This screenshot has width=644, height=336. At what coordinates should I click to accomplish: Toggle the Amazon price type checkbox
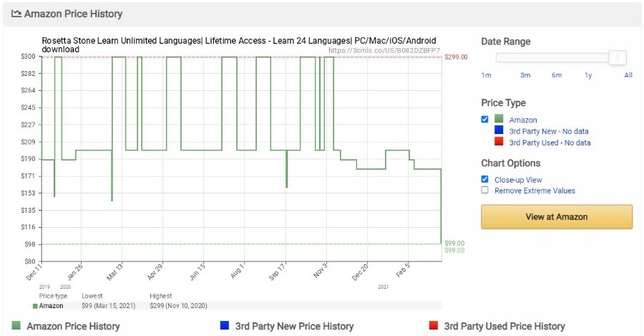click(484, 119)
